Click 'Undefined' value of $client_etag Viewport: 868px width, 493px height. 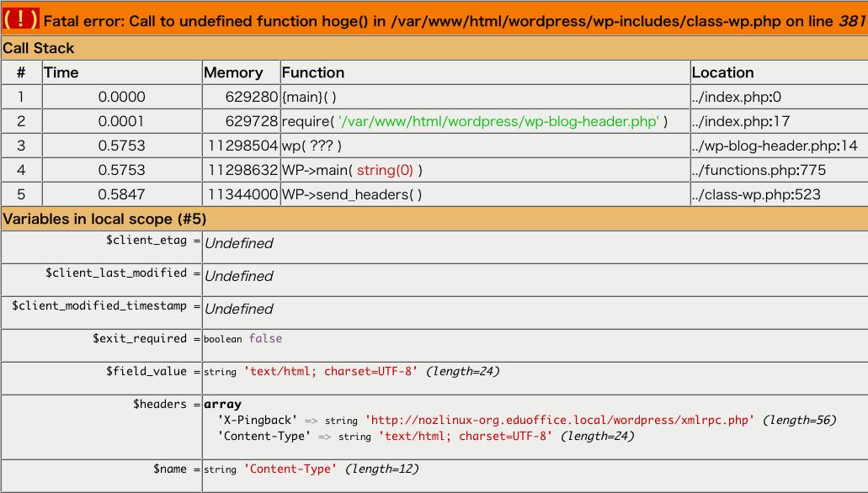click(239, 243)
